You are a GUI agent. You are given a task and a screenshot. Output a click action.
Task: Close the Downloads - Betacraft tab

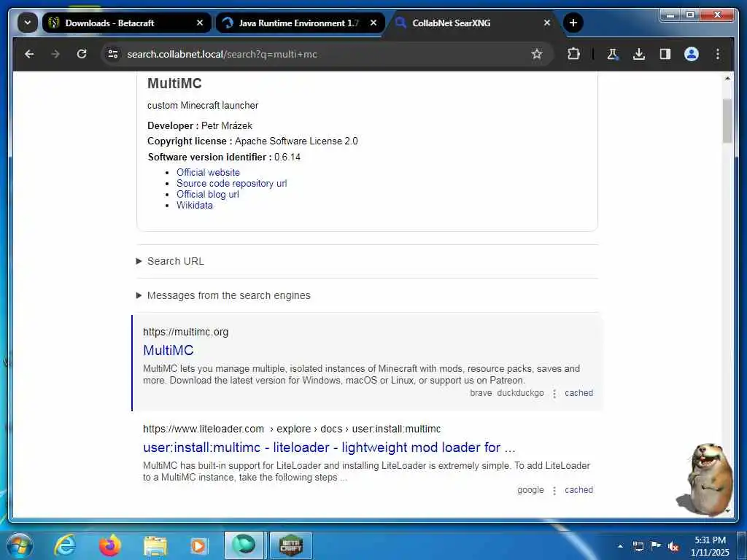click(x=200, y=23)
